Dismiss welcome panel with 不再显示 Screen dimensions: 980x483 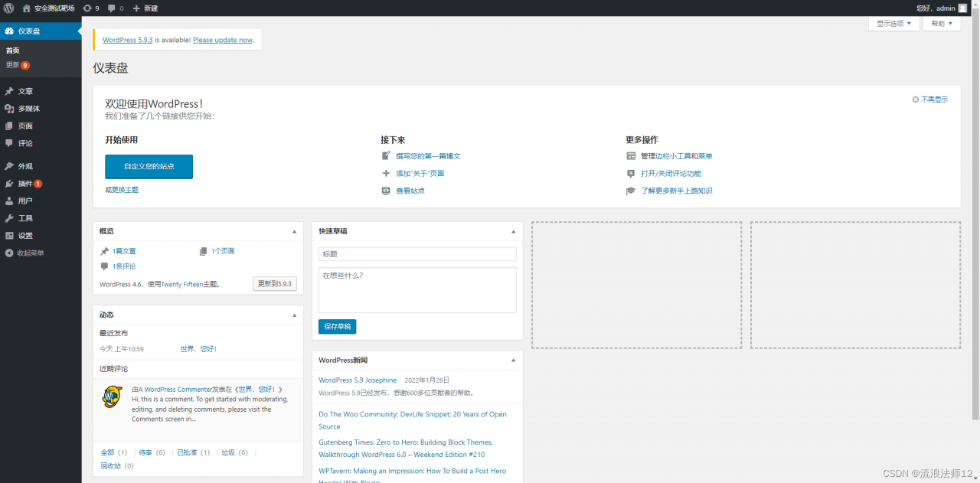[x=930, y=100]
